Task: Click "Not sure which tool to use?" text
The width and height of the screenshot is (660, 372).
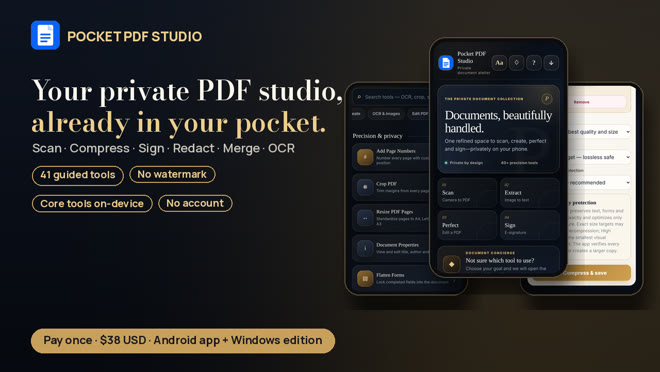Action: [x=500, y=260]
